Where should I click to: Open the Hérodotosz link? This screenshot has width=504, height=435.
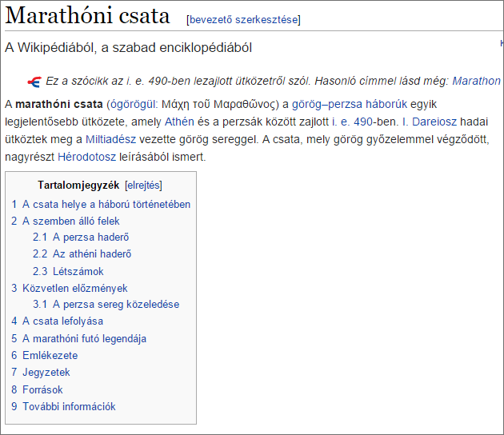pyautogui.click(x=86, y=157)
